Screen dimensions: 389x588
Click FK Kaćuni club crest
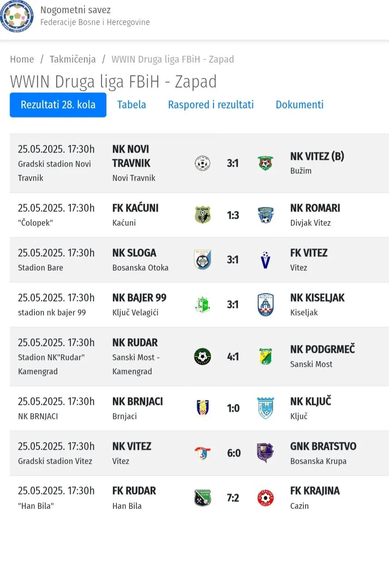[202, 215]
